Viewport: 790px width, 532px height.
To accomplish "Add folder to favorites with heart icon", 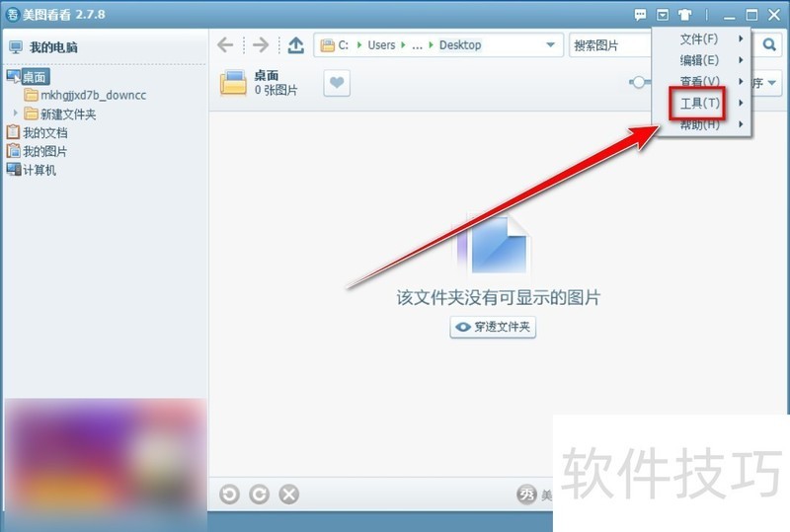I will pyautogui.click(x=337, y=82).
